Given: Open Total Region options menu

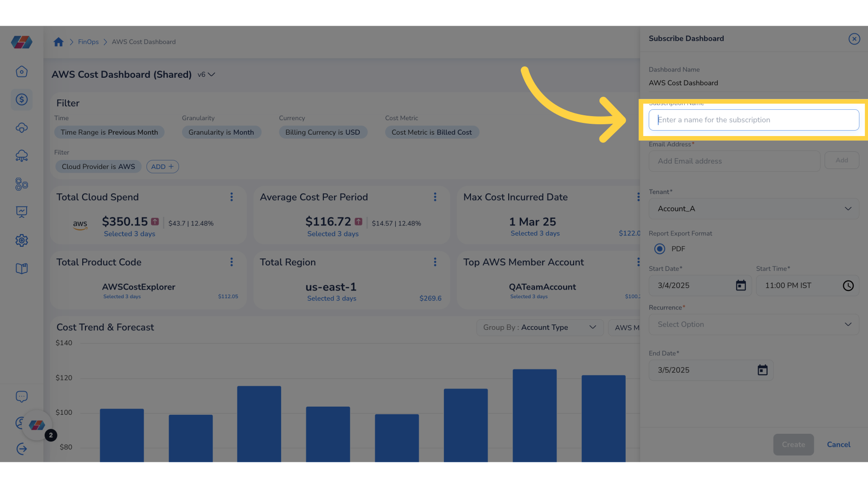Looking at the screenshot, I should tap(435, 262).
